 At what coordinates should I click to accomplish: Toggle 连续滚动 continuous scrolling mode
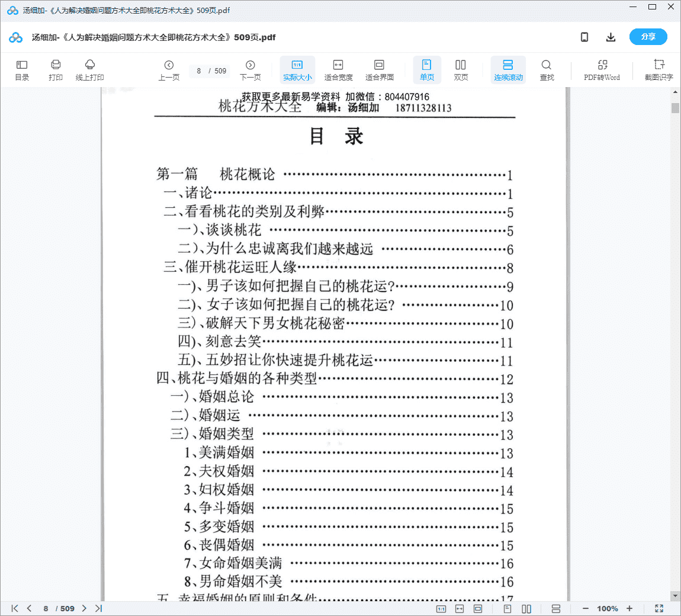tap(508, 70)
